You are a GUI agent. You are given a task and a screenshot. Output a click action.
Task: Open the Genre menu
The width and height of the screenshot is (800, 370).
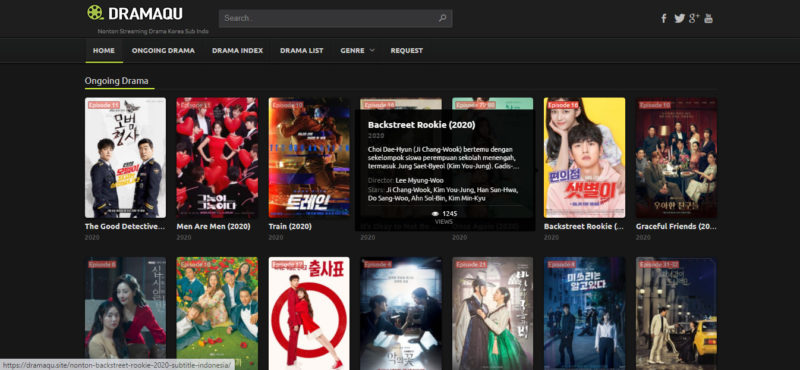coord(353,51)
